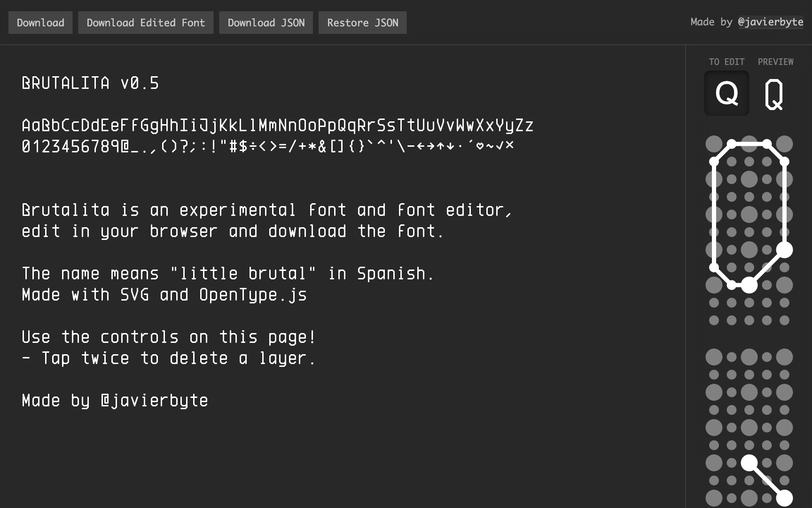The width and height of the screenshot is (812, 508).
Task: Open the @javierbyte link in header
Action: pos(770,22)
